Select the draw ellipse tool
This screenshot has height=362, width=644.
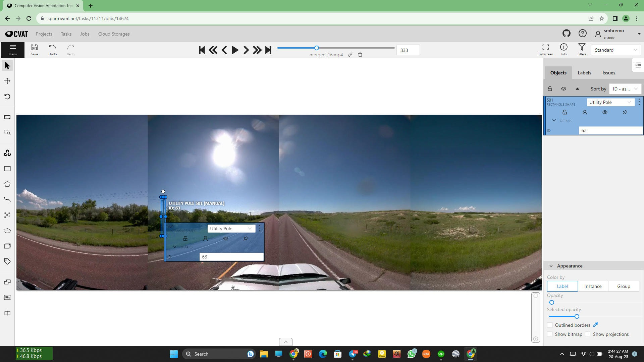[7, 231]
